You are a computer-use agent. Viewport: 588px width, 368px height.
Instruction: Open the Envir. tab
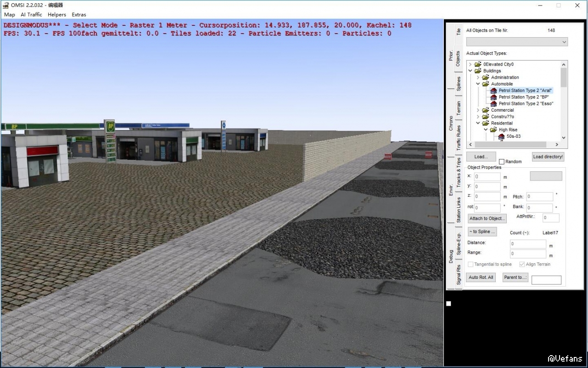tap(451, 190)
